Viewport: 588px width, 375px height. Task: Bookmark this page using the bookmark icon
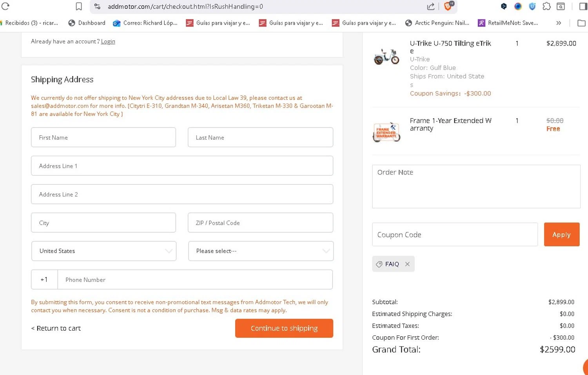79,6
